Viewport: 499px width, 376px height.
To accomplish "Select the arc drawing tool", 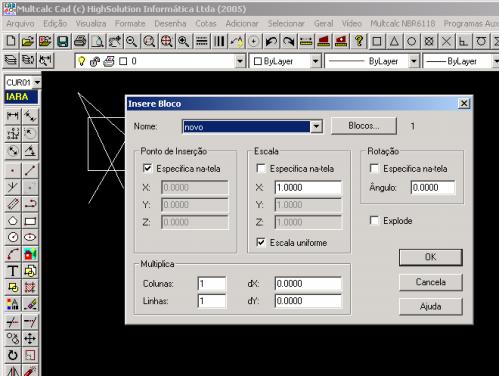I will [x=13, y=254].
